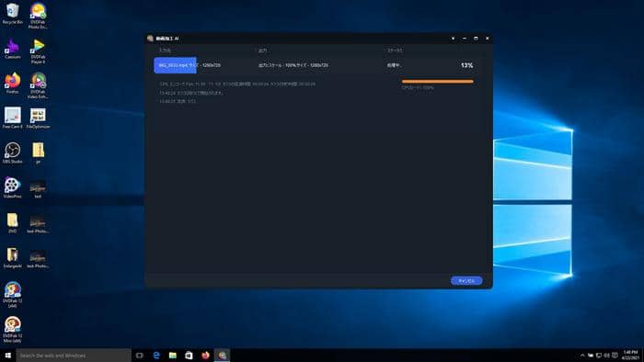Open the VideoProc desktop shortcut
Screen dimensions: 644x362
[12, 187]
